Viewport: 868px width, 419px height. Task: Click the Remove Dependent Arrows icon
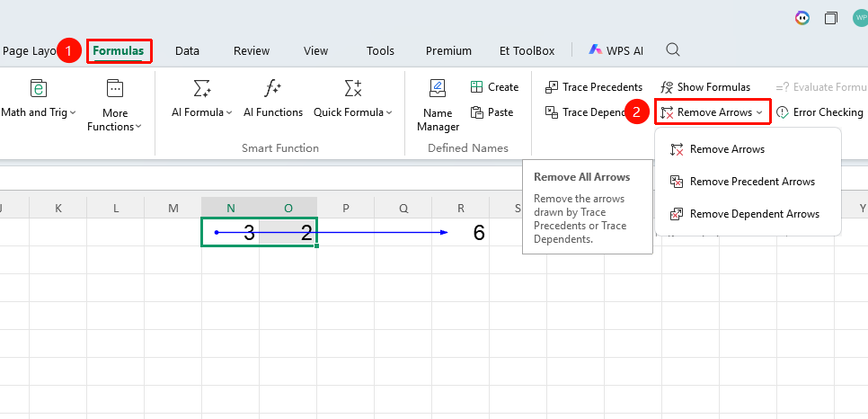coord(677,214)
